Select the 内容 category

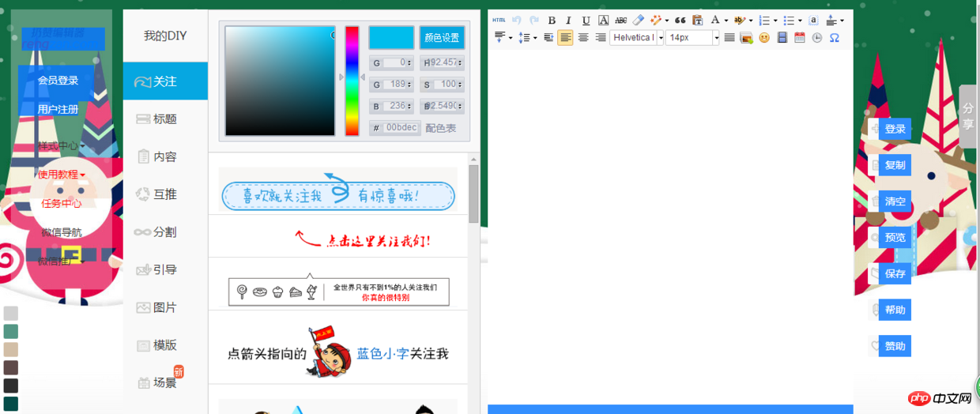pos(165,156)
